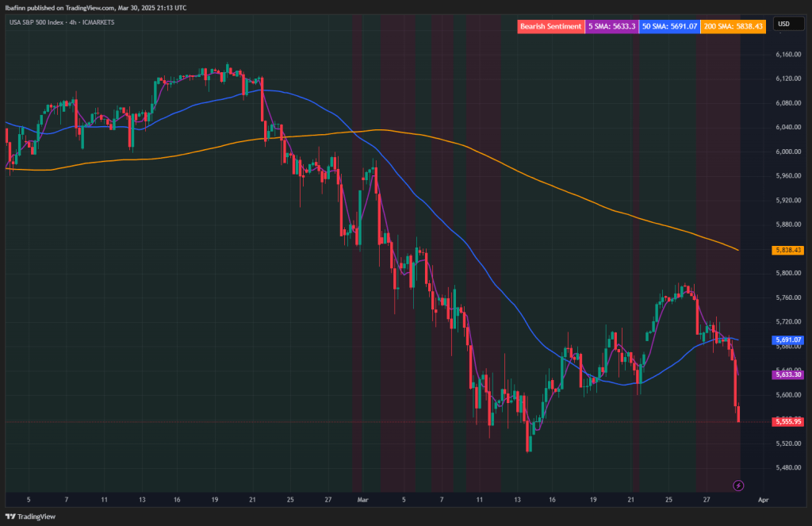Viewport: 812px width, 526px height.
Task: Click the blue 5,691.07 price tag
Action: (x=787, y=340)
